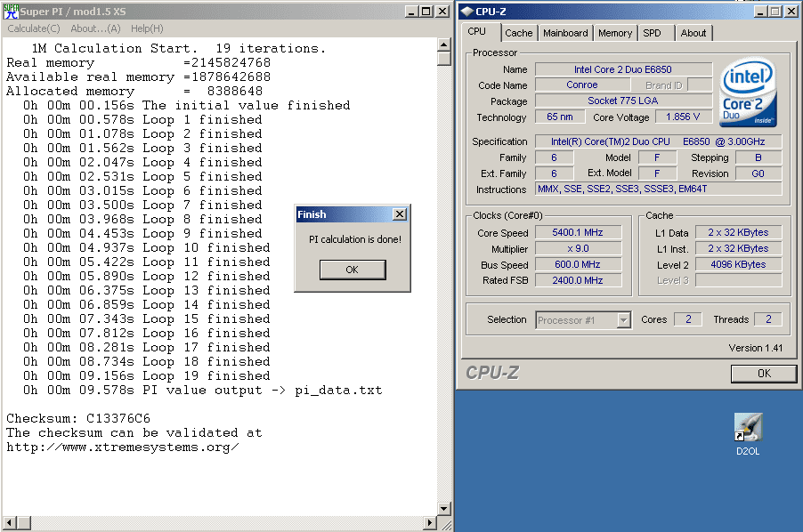The width and height of the screenshot is (803, 532).
Task: Click the Core Voltage value '1.856 V'
Action: [683, 117]
